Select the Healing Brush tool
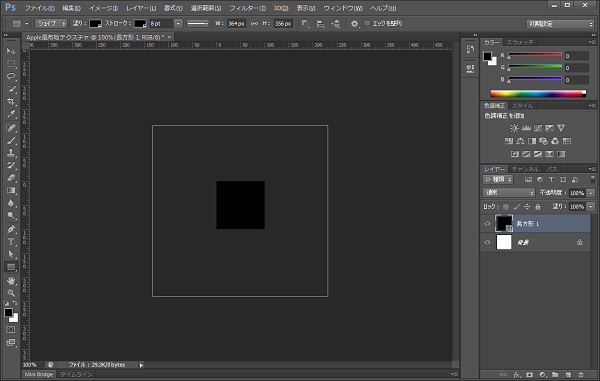Viewport: 600px width, 381px height. coord(11,127)
